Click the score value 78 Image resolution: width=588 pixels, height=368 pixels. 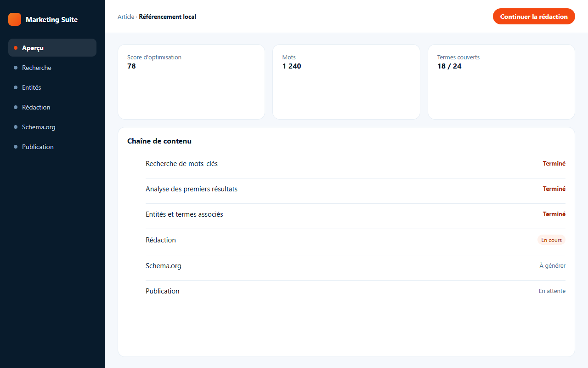click(131, 66)
